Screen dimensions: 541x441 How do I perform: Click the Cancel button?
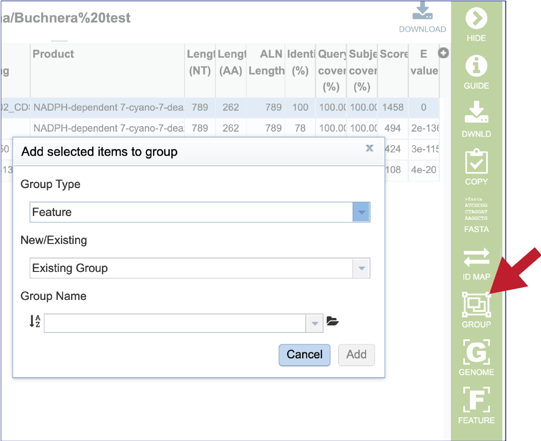(304, 355)
